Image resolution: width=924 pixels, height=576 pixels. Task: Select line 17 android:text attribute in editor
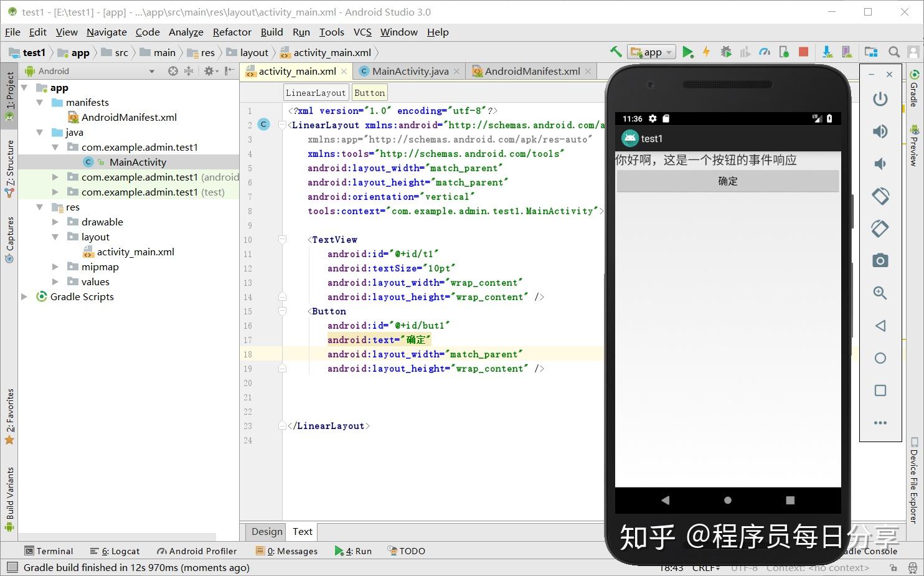pyautogui.click(x=379, y=339)
